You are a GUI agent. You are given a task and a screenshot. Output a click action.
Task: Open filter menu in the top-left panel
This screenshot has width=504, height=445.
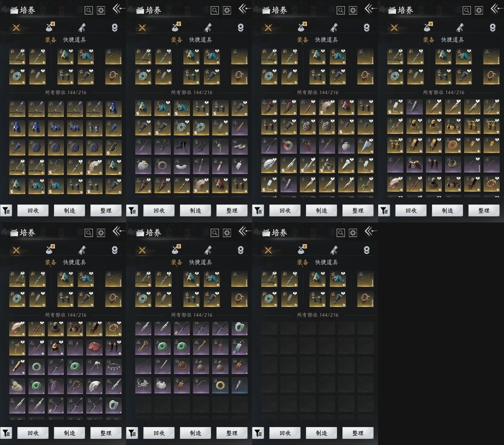click(x=6, y=211)
